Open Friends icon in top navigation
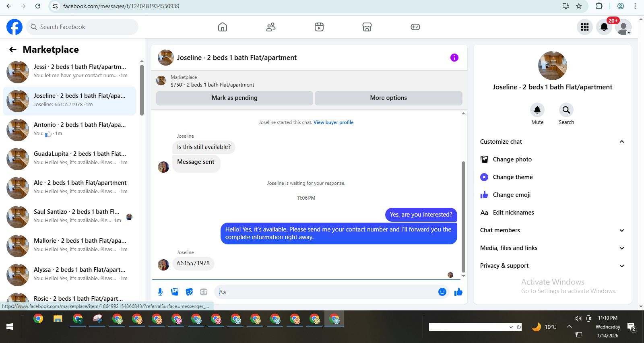Image resolution: width=644 pixels, height=343 pixels. tap(271, 27)
